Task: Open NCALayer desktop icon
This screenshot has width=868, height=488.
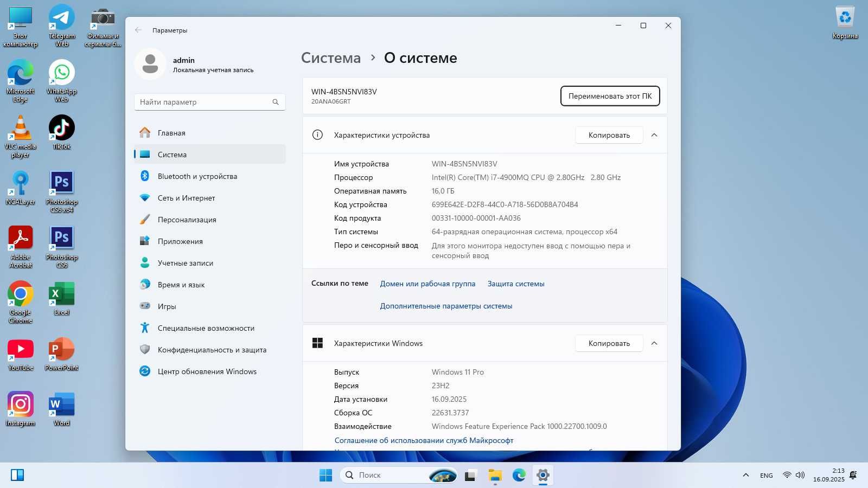Action: 21,188
